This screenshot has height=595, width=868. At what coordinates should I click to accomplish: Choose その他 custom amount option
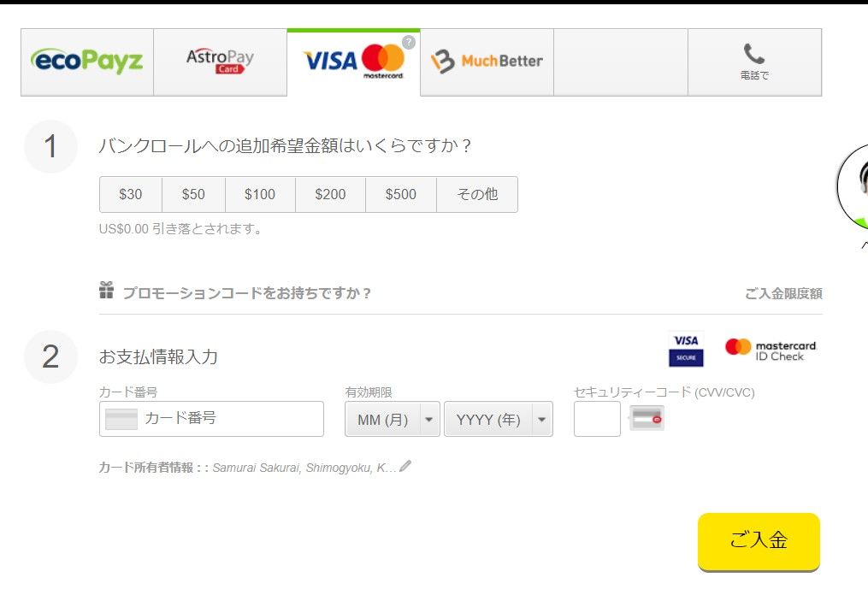point(477,194)
